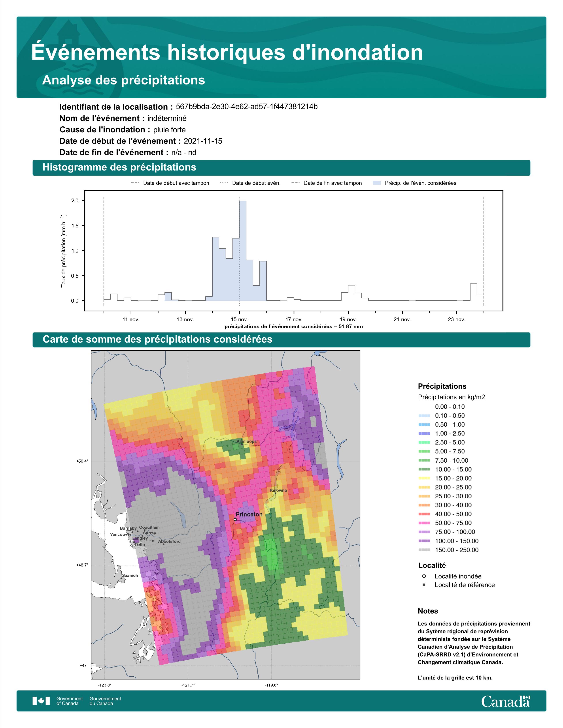Click the 75.00 - 100.00 legend swatch

[424, 532]
